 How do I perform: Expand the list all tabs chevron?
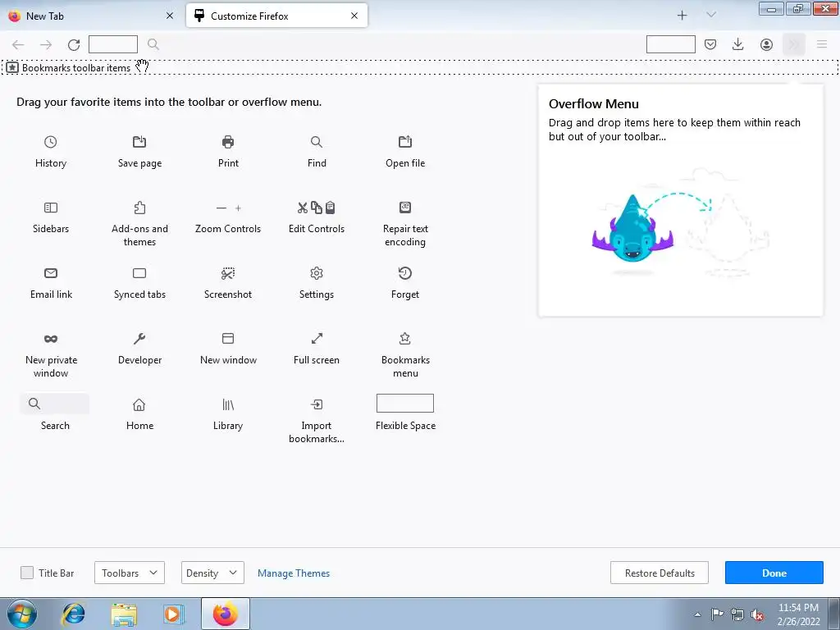(x=711, y=16)
